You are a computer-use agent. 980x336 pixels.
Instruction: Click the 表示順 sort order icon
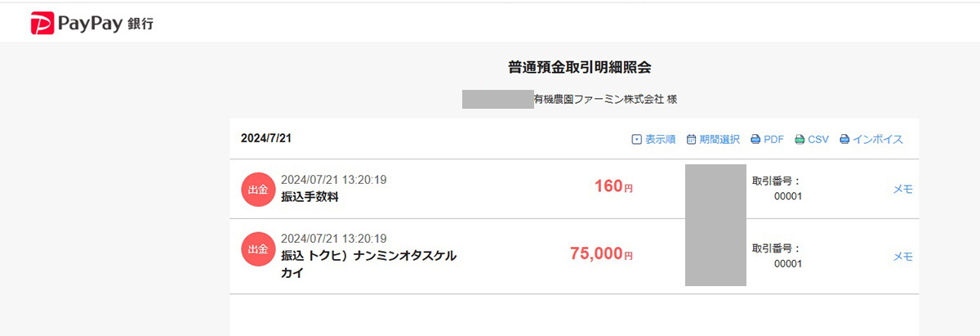(x=637, y=140)
